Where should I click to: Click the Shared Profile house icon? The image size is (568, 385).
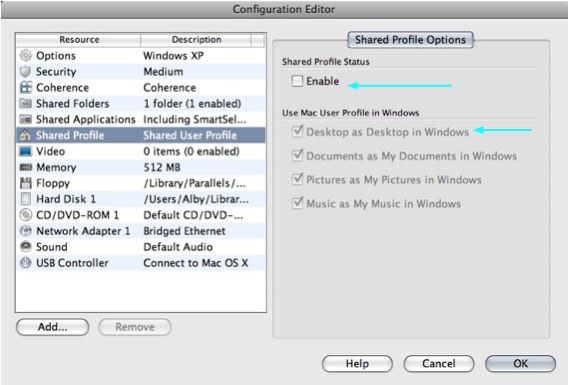coord(25,135)
